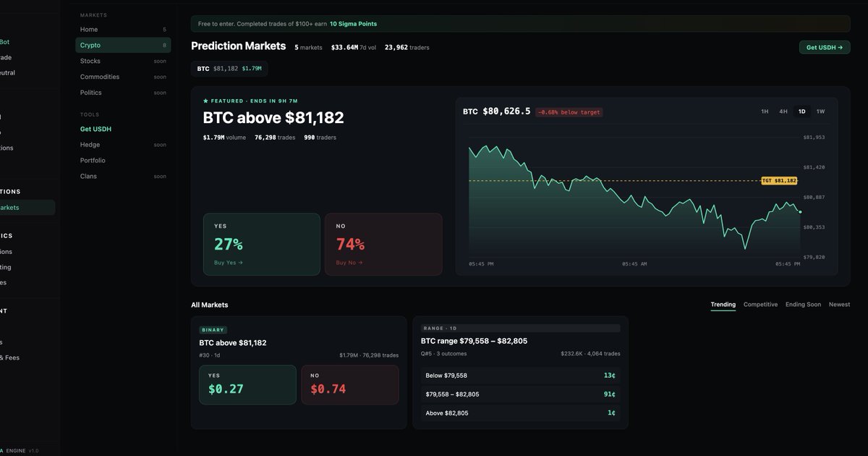Image resolution: width=868 pixels, height=456 pixels.
Task: Open the Home markets page in the sidebar
Action: point(123,30)
